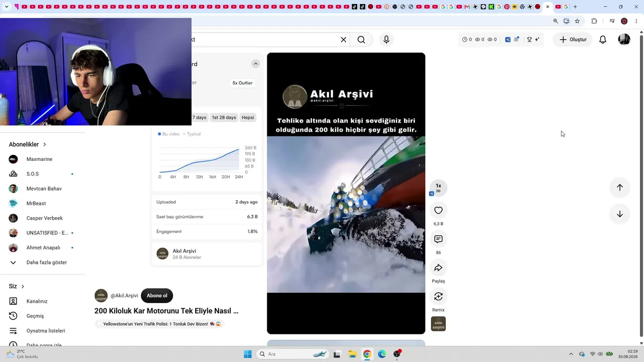Click the Oluştur create button
This screenshot has height=362, width=644.
(x=573, y=40)
